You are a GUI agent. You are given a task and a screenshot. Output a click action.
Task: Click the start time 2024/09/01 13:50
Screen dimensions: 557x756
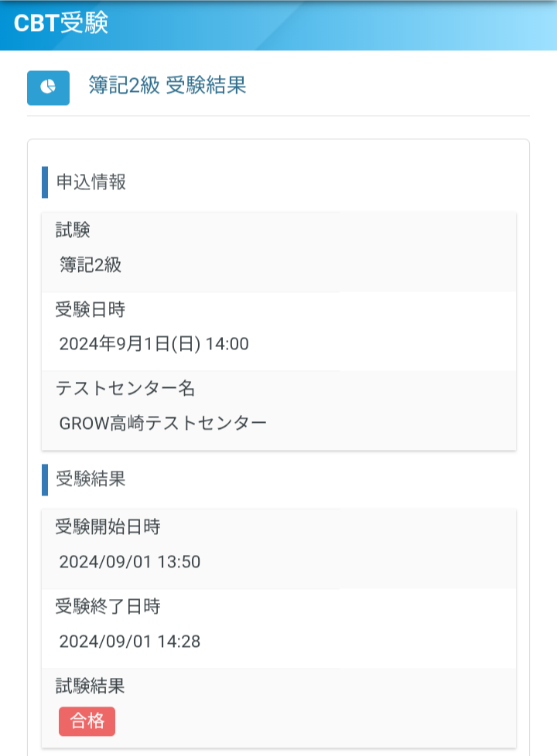[x=130, y=562]
